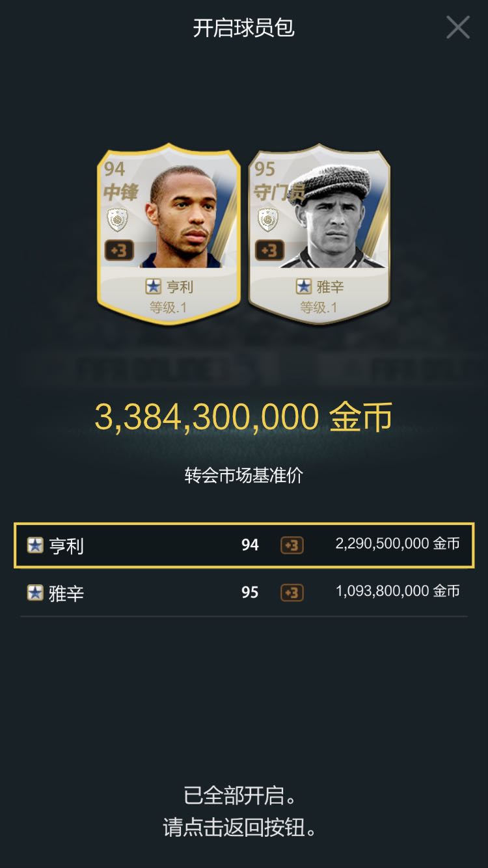This screenshot has width=488, height=868.
Task: Select the 亨利 row in price list
Action: [x=244, y=545]
